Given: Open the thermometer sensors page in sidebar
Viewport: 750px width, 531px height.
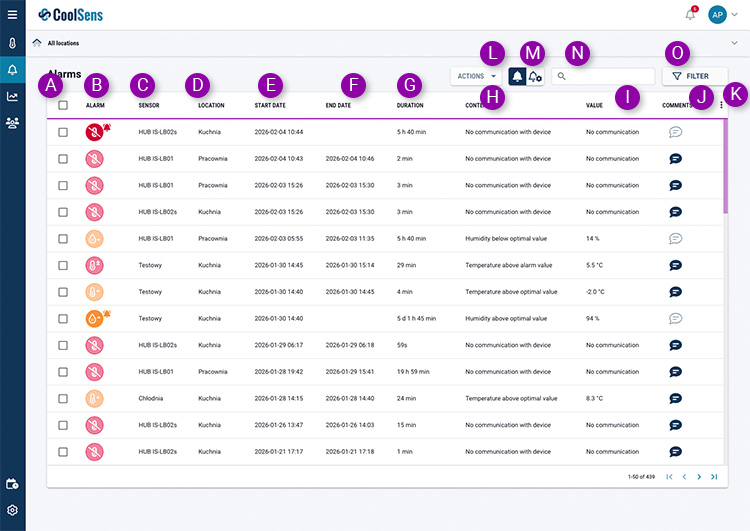Looking at the screenshot, I should (12, 44).
